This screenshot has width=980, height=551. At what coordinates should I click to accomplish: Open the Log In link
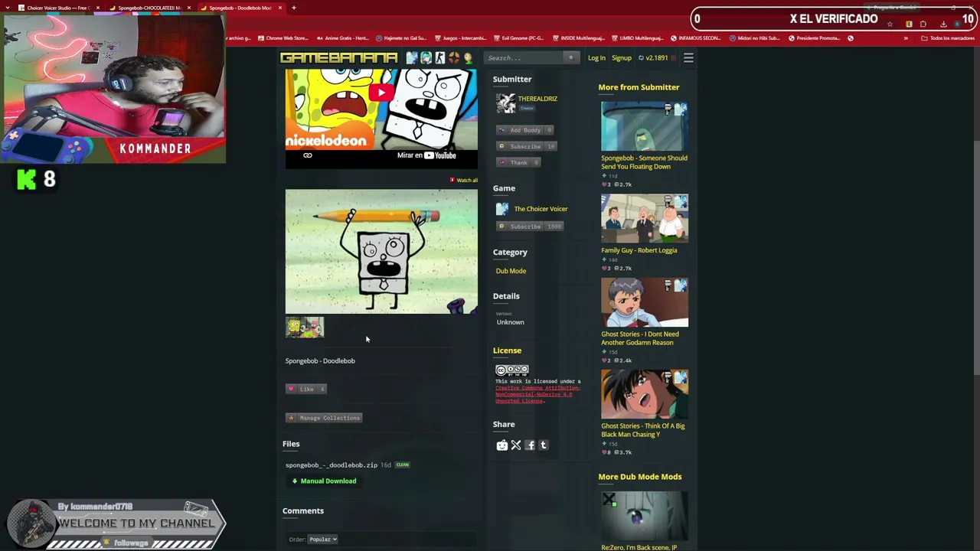click(596, 57)
